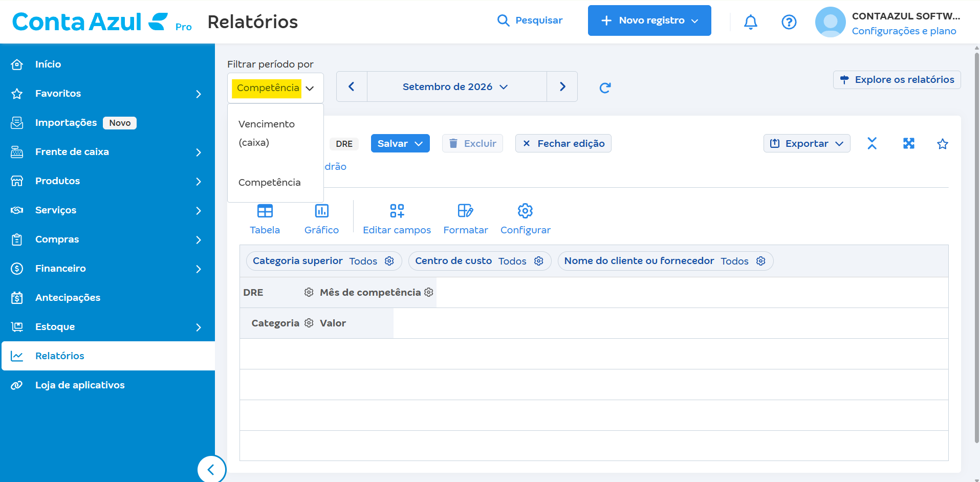
Task: Open Editar campos tool
Action: coord(397,219)
